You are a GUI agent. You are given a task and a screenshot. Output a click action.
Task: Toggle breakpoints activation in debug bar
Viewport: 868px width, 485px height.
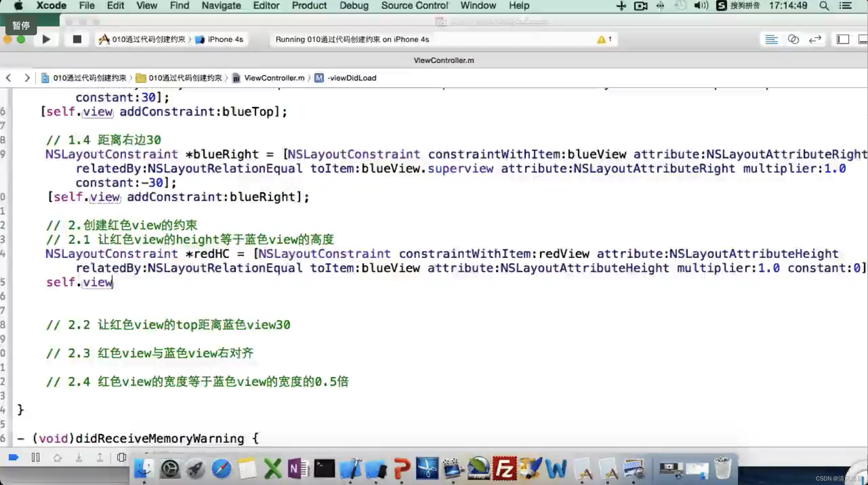pos(14,458)
